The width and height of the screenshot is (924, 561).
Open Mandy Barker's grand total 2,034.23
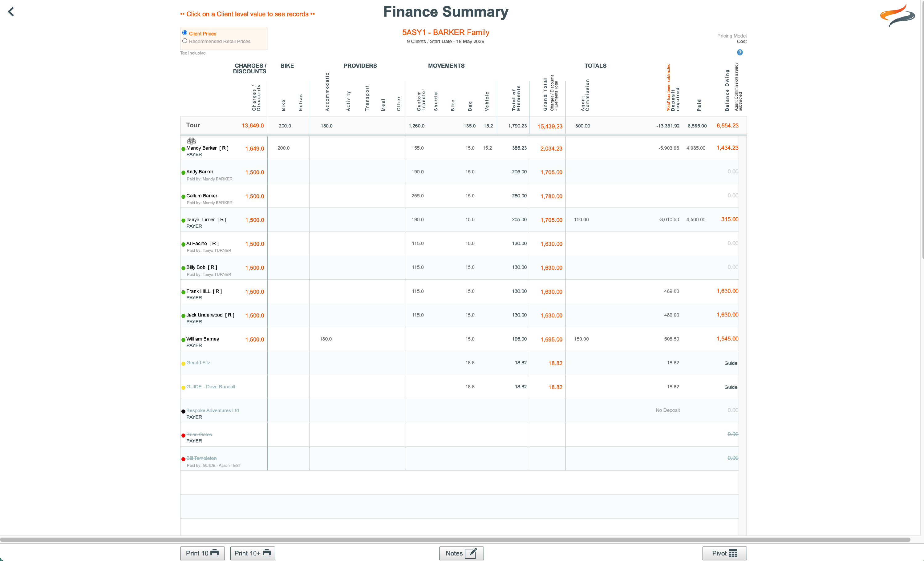tap(551, 148)
